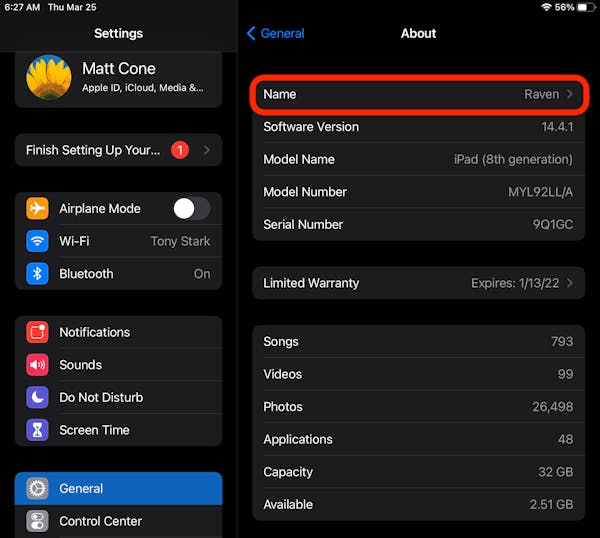
Task: Tap the Capacity label
Action: point(288,472)
